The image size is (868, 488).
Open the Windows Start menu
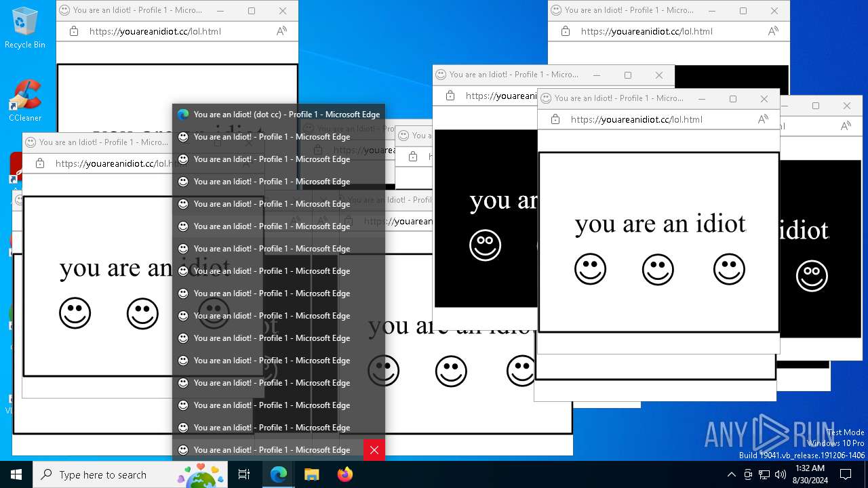click(x=16, y=474)
